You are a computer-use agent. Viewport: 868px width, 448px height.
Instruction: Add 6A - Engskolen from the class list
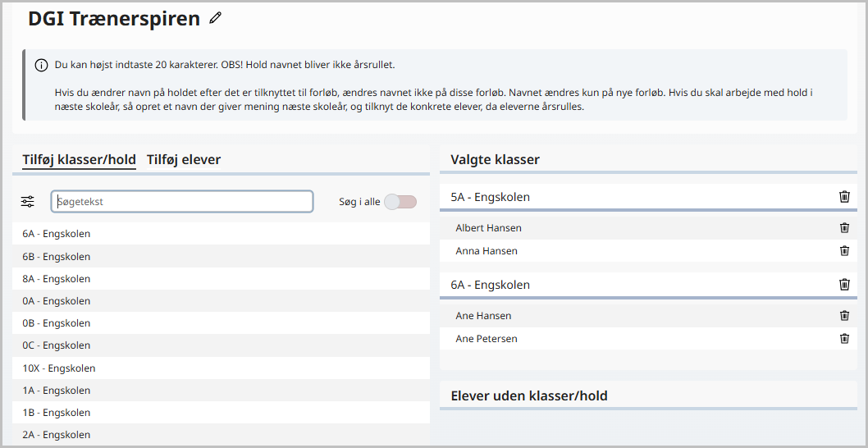pos(221,234)
